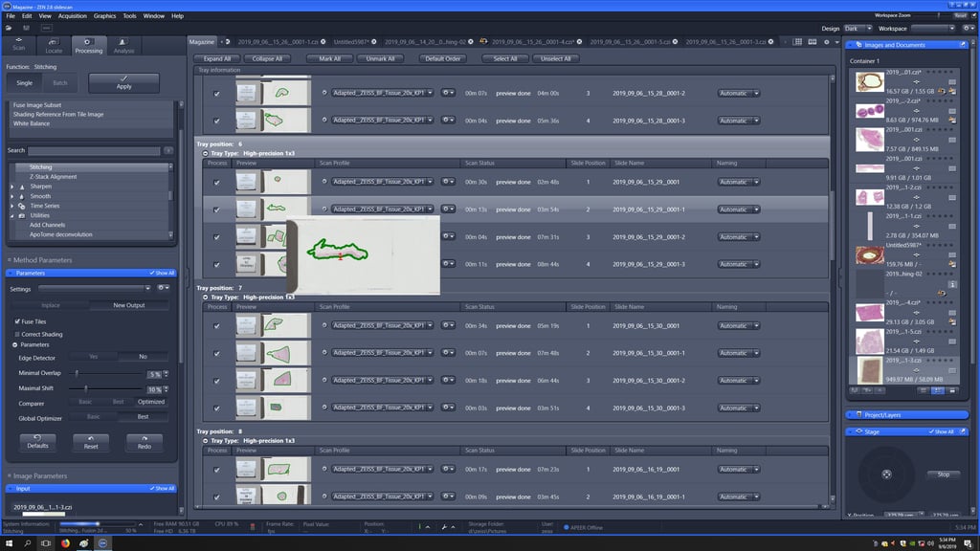
Task: Undock the Images and Documents panel icon
Action: coord(963,45)
